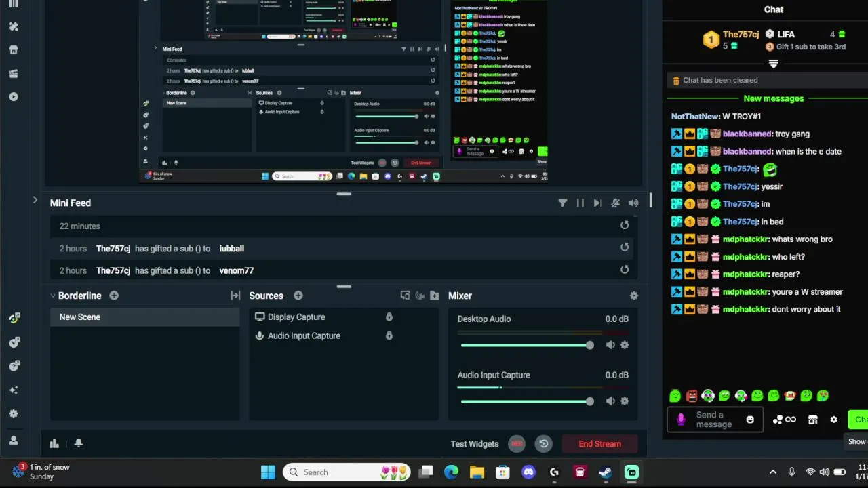The height and width of the screenshot is (488, 868).
Task: Open Steam from the taskbar
Action: [606, 472]
